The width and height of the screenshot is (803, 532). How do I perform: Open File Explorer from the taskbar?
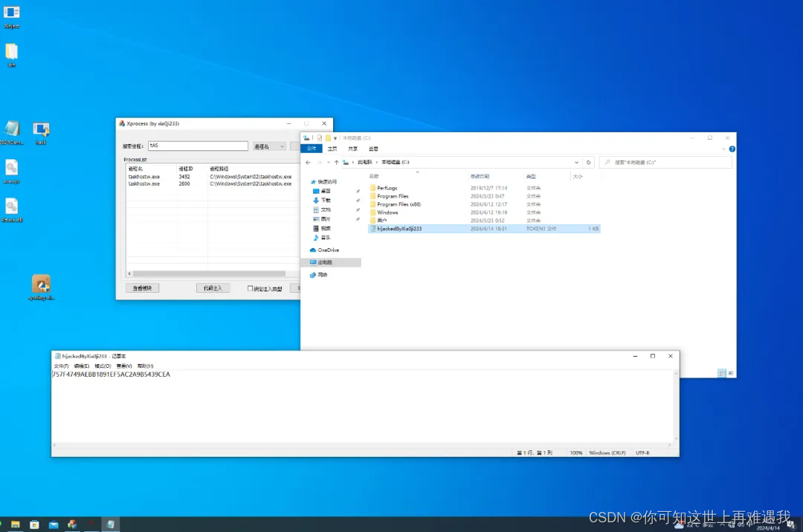pyautogui.click(x=16, y=525)
